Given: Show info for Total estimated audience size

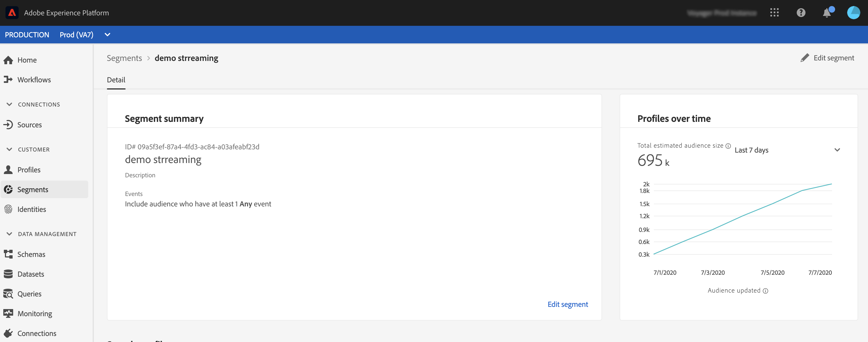Looking at the screenshot, I should (x=728, y=146).
